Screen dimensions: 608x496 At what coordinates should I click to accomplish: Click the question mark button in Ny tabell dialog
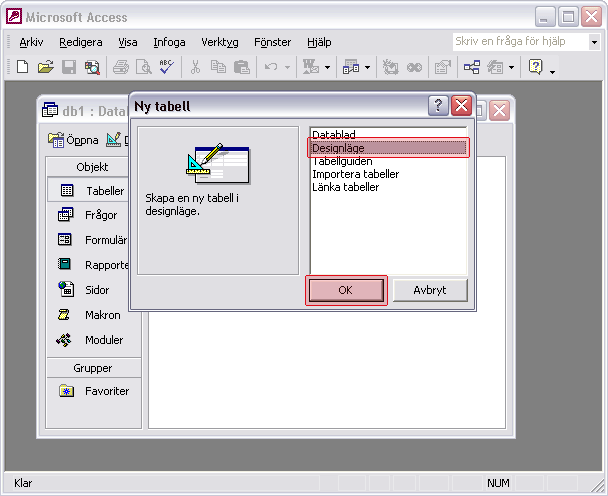(x=438, y=106)
